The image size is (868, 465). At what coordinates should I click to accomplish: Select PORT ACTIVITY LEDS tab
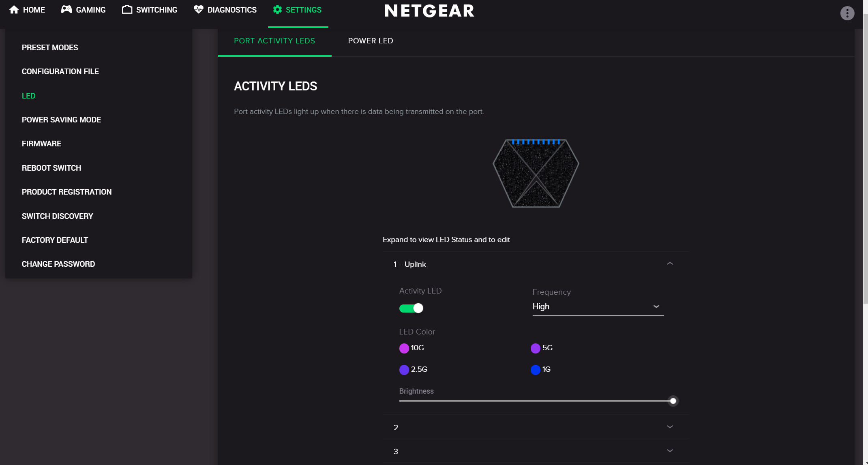(274, 41)
